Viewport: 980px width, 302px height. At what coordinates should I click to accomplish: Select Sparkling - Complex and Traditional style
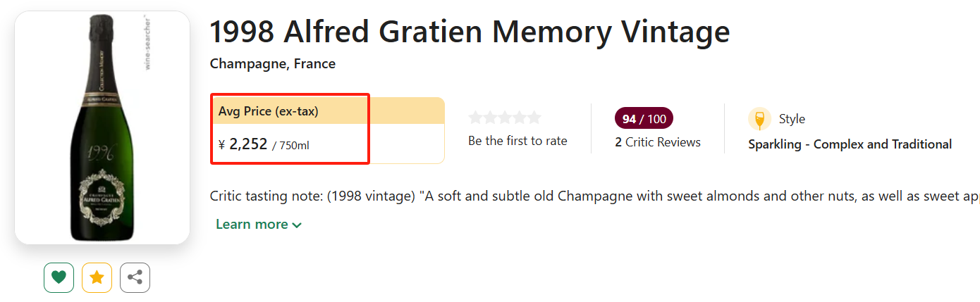pyautogui.click(x=850, y=144)
